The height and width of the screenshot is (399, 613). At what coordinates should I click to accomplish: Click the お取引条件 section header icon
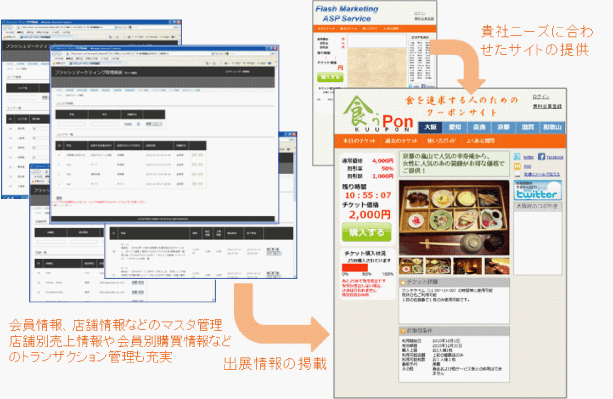point(403,331)
